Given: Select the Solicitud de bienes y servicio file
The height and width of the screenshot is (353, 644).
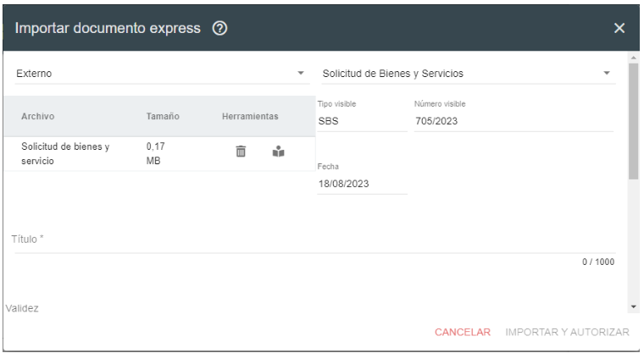Looking at the screenshot, I should (x=65, y=152).
